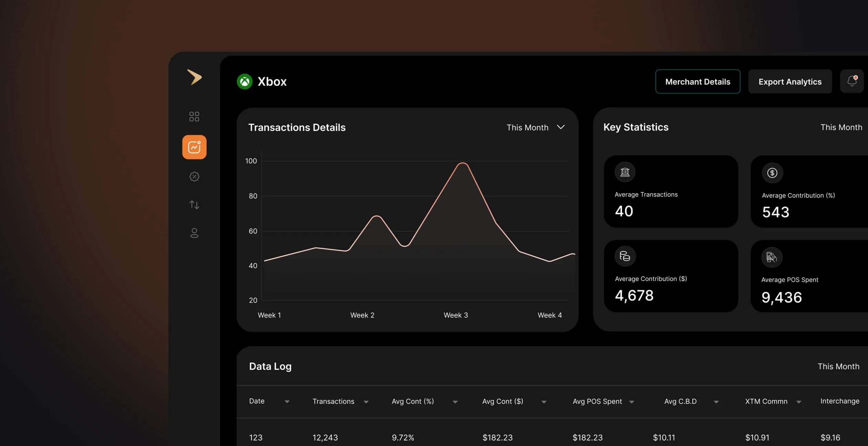Sort by the Date column arrow
868x446 pixels.
(x=287, y=402)
